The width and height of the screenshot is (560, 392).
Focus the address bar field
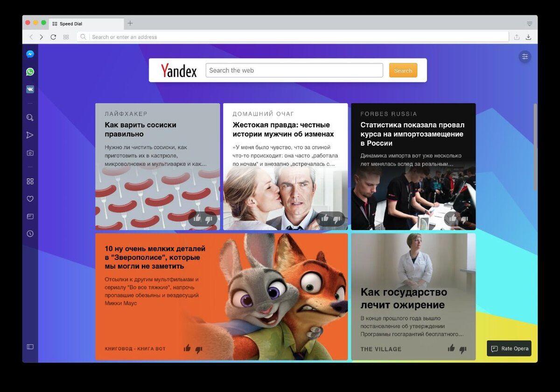point(293,37)
